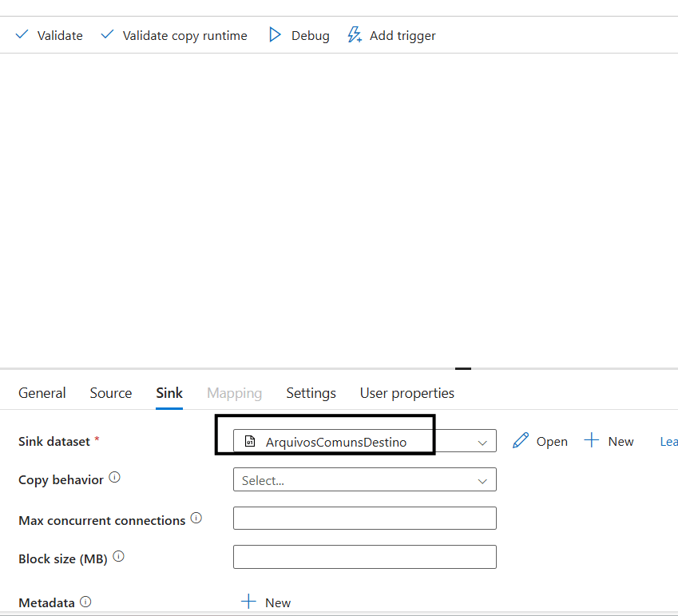678x616 pixels.
Task: Open sink dataset with pencil icon
Action: coord(521,441)
